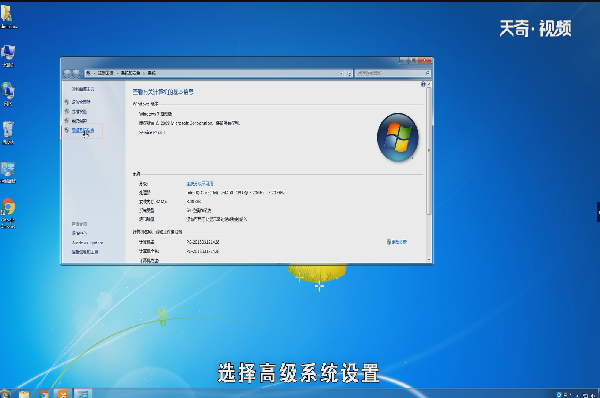Click the Control Panel breadcrumb segment
600x398 pixels.
pos(105,73)
